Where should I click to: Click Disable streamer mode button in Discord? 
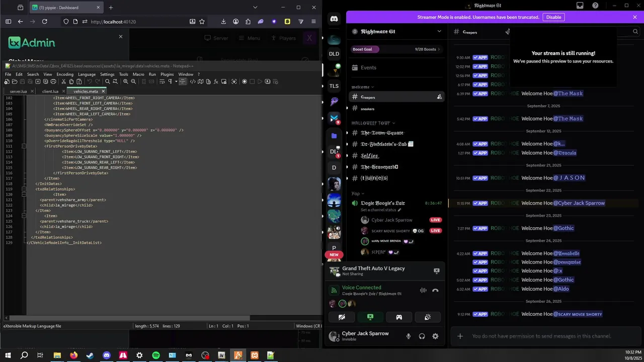tap(553, 17)
